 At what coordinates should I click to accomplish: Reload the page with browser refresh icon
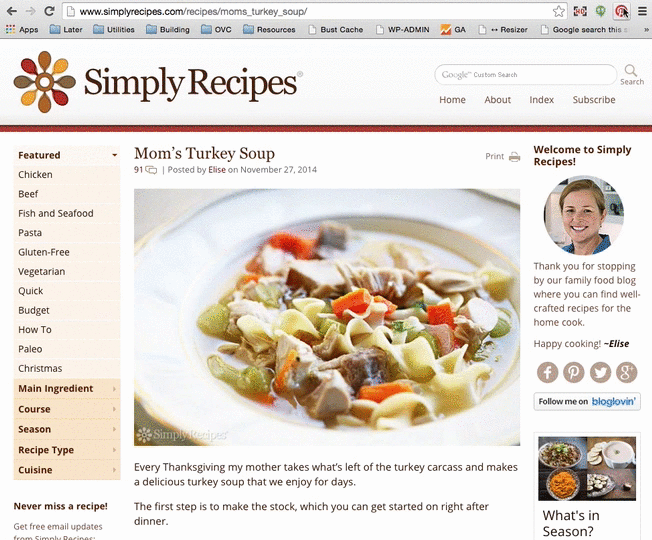[49, 11]
